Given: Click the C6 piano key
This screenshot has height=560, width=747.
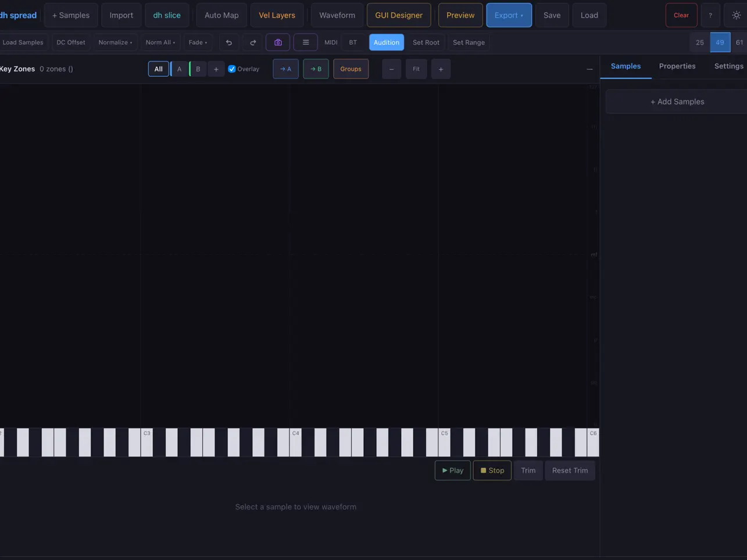Looking at the screenshot, I should point(593,443).
